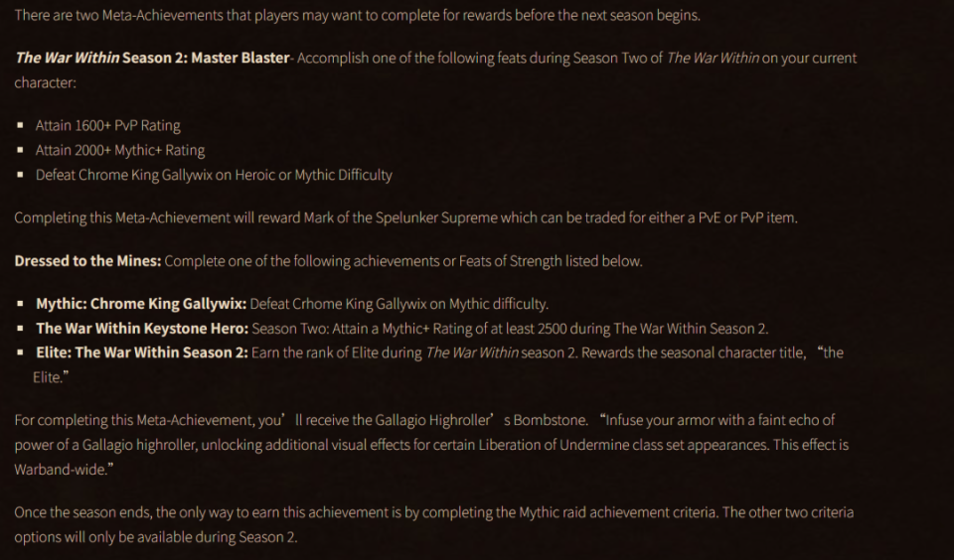Click 'Gallagio Highroller's Bombstone' reward text
This screenshot has height=560, width=954.
pyautogui.click(x=481, y=420)
